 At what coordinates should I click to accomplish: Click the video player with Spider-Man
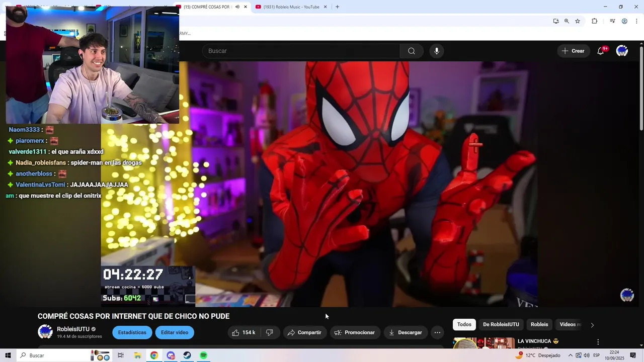pos(319,184)
